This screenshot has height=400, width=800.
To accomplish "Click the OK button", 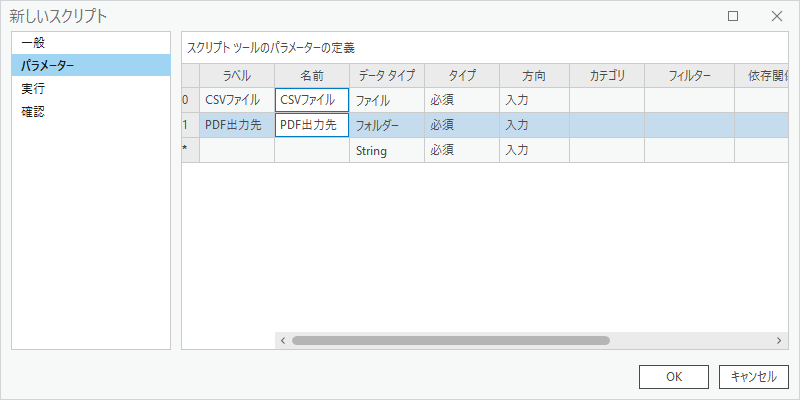I will pyautogui.click(x=673, y=377).
